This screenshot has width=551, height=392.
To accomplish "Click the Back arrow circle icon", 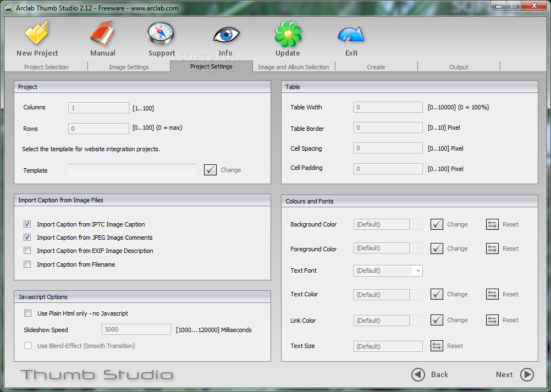I will click(x=418, y=374).
